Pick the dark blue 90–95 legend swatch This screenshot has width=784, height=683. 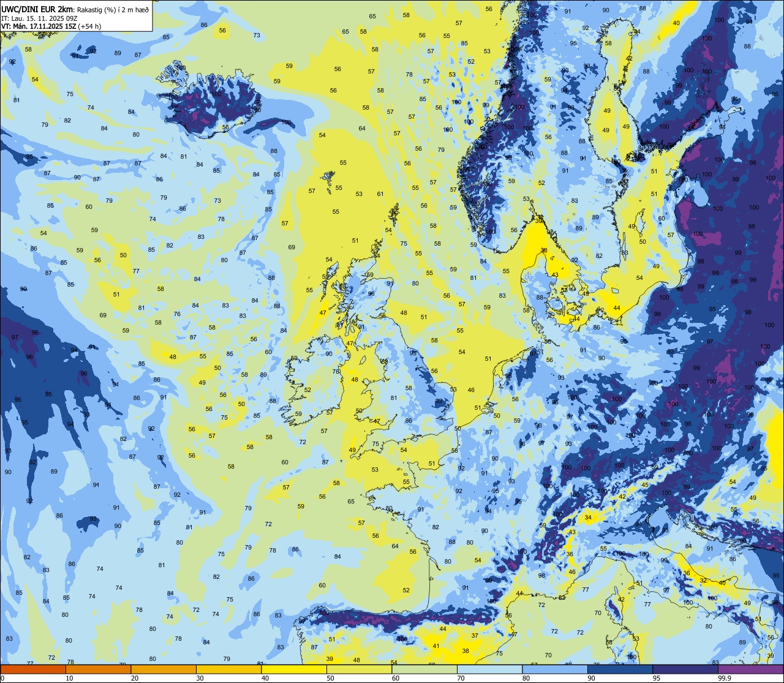click(620, 669)
